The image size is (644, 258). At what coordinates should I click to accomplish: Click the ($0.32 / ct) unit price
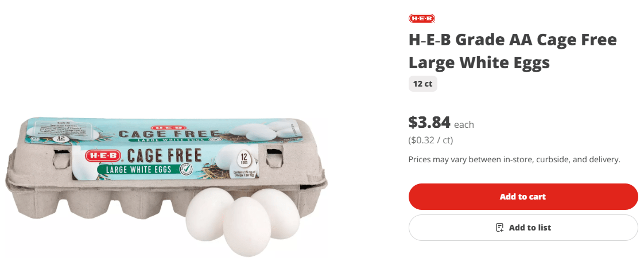430,140
